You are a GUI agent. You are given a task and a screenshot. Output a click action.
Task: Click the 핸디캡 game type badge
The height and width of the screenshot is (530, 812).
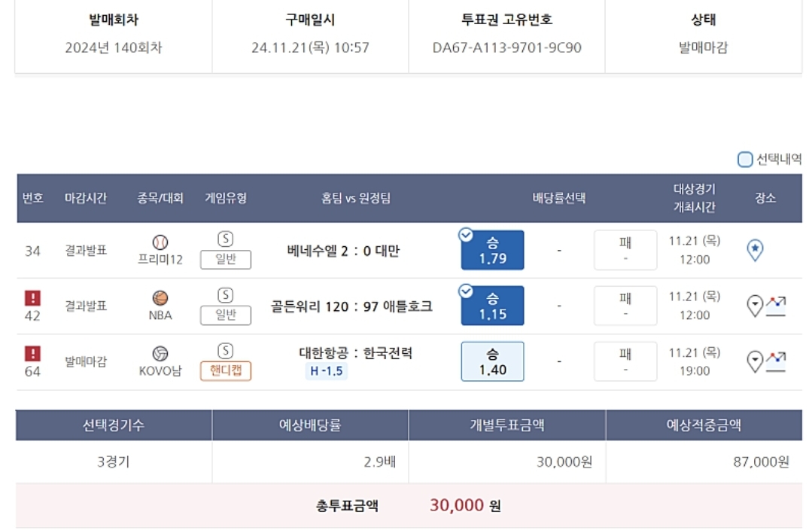(x=225, y=371)
